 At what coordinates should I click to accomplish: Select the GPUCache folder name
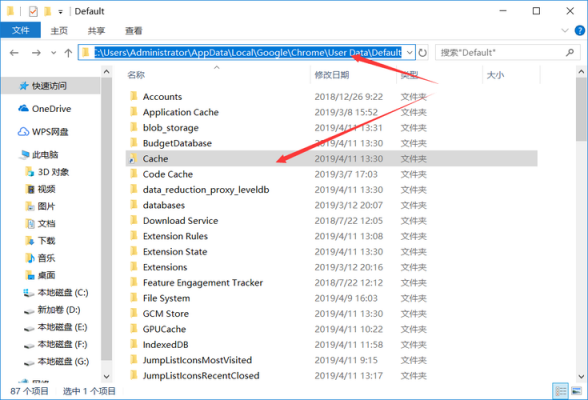pos(164,329)
